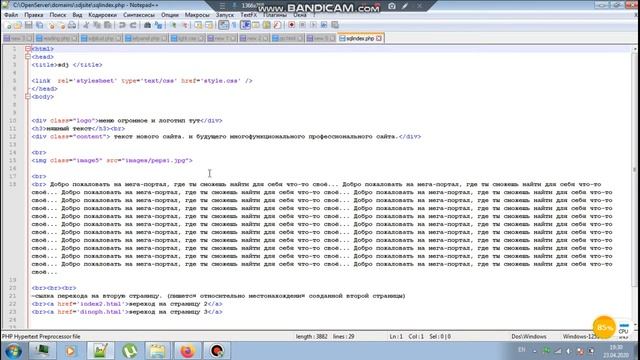Click the Bandicam camera screenshot icon
This screenshot has height=360, width=640.
pos(392,6)
